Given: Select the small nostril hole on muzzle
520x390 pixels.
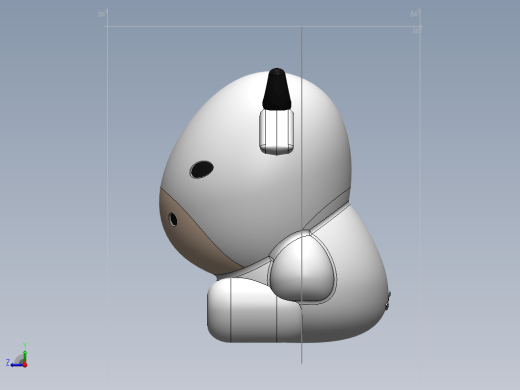Looking at the screenshot, I should pos(173,219).
